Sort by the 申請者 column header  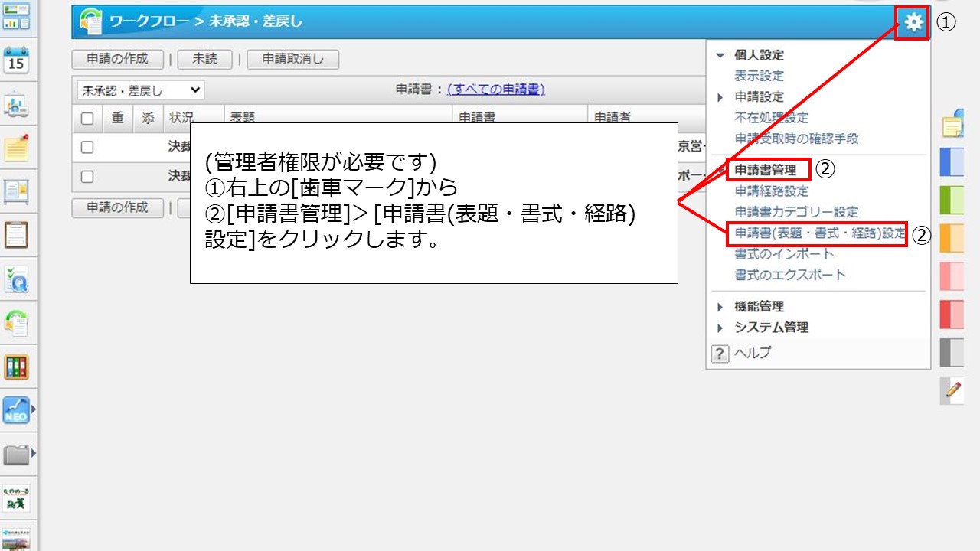612,118
